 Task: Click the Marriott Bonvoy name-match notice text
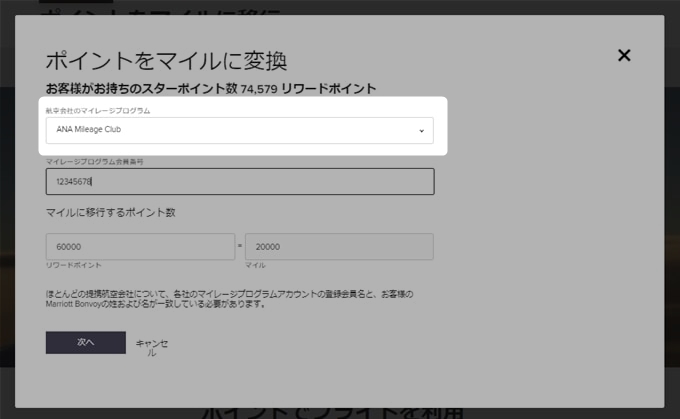[229, 299]
